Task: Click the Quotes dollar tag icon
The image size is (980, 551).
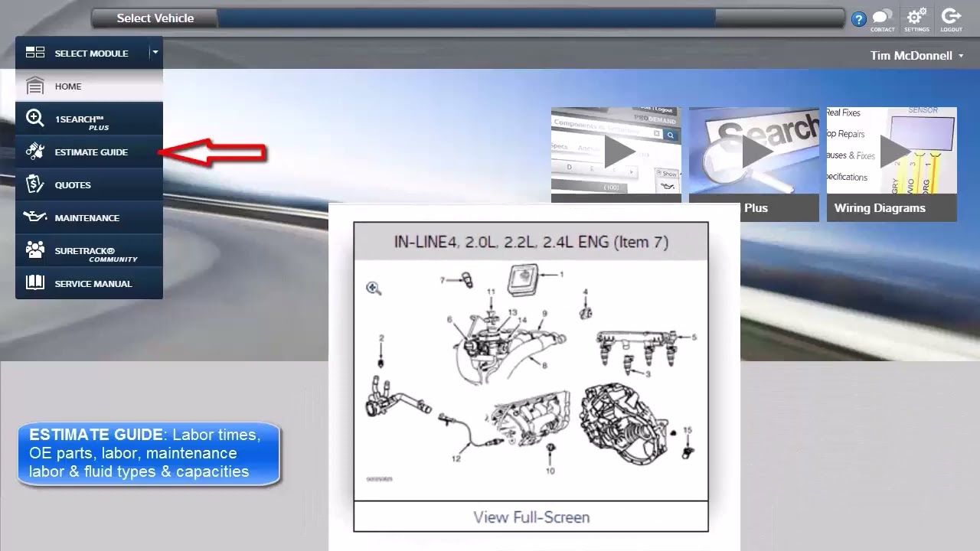Action: pos(34,184)
